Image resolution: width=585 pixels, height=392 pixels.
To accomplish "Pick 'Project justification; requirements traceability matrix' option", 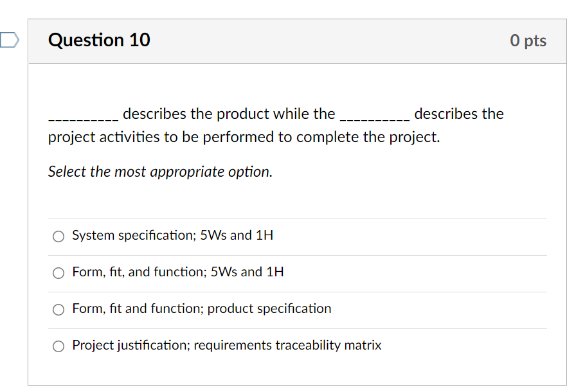I will 58,346.
